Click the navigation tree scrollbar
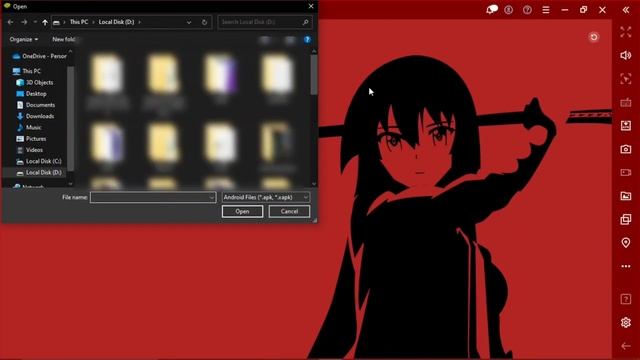Image resolution: width=640 pixels, height=360 pixels. pos(70,118)
